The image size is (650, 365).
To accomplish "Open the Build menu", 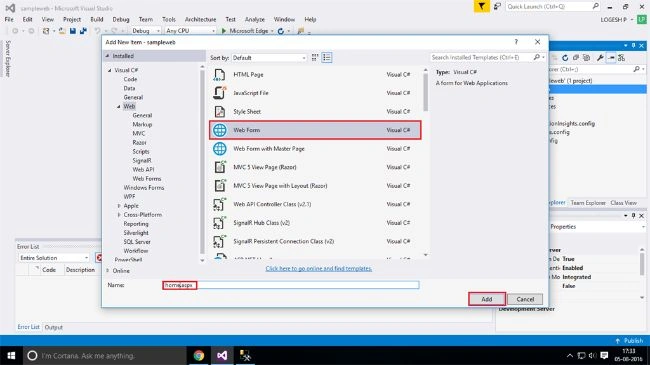I will pyautogui.click(x=97, y=19).
